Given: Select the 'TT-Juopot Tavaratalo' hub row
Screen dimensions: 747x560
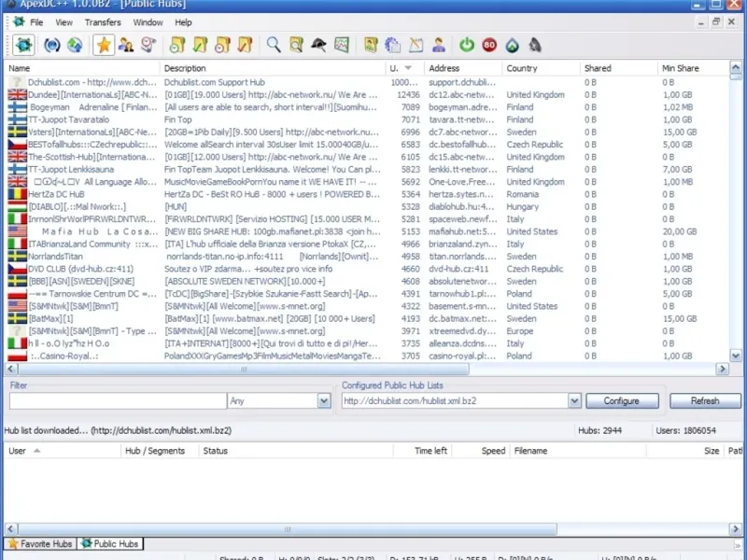Looking at the screenshot, I should click(367, 119).
